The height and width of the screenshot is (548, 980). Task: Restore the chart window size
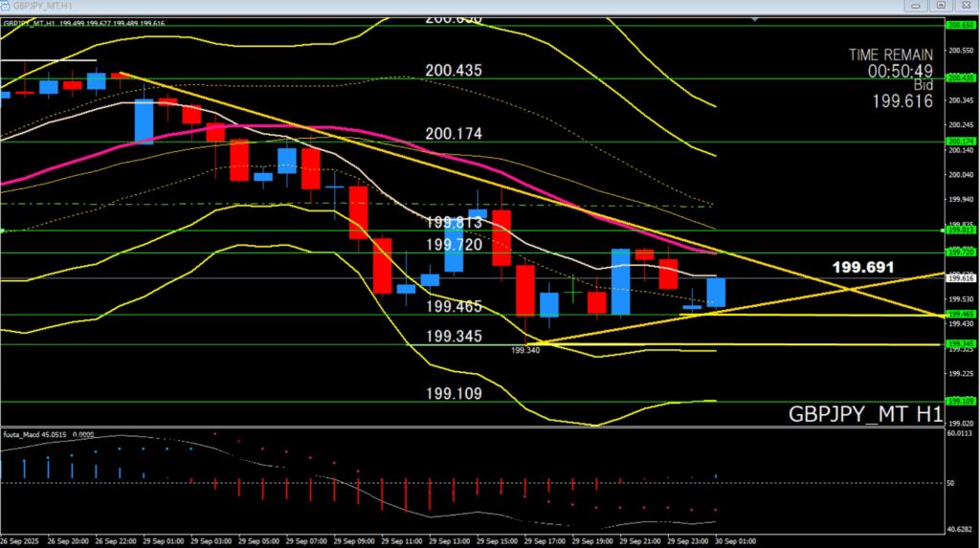[940, 6]
